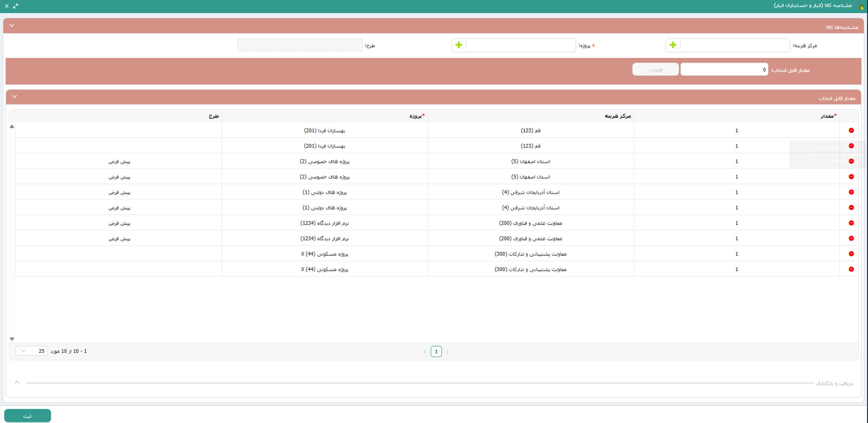Image resolution: width=868 pixels, height=423 pixels.
Task: Remove first row with قم (123) cost center
Action: (851, 131)
